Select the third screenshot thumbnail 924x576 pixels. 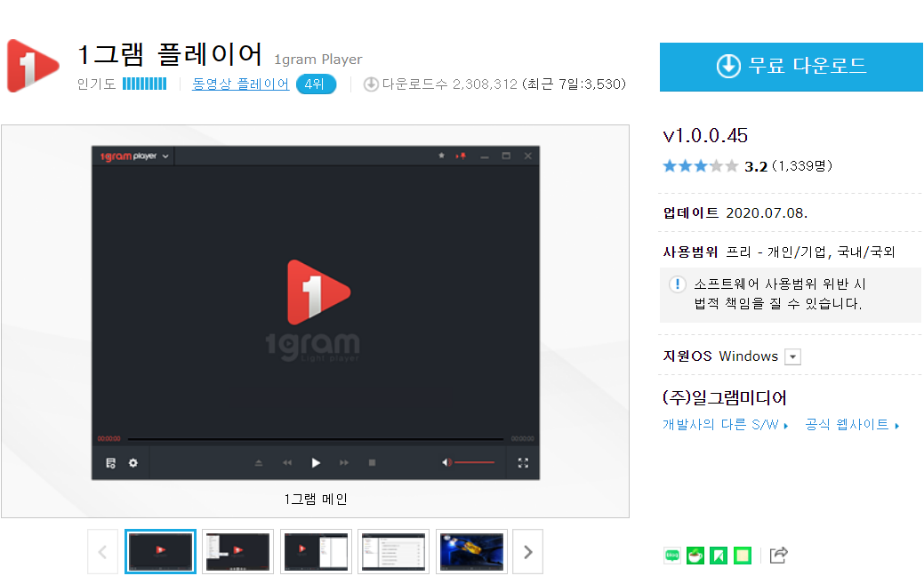[x=316, y=552]
